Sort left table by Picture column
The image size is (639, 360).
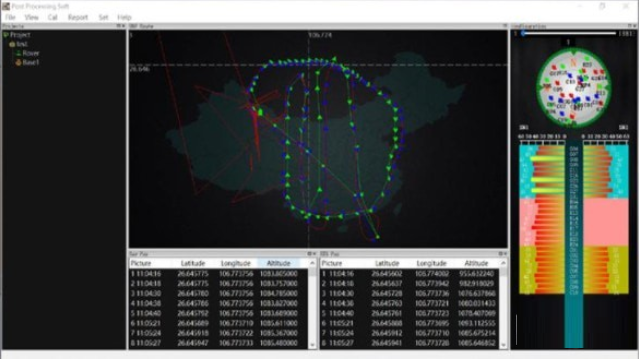point(141,263)
